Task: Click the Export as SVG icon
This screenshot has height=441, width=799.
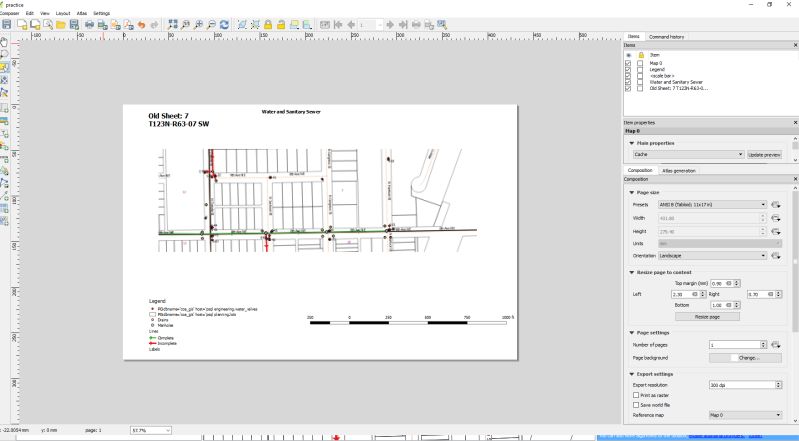Action: coord(116,24)
